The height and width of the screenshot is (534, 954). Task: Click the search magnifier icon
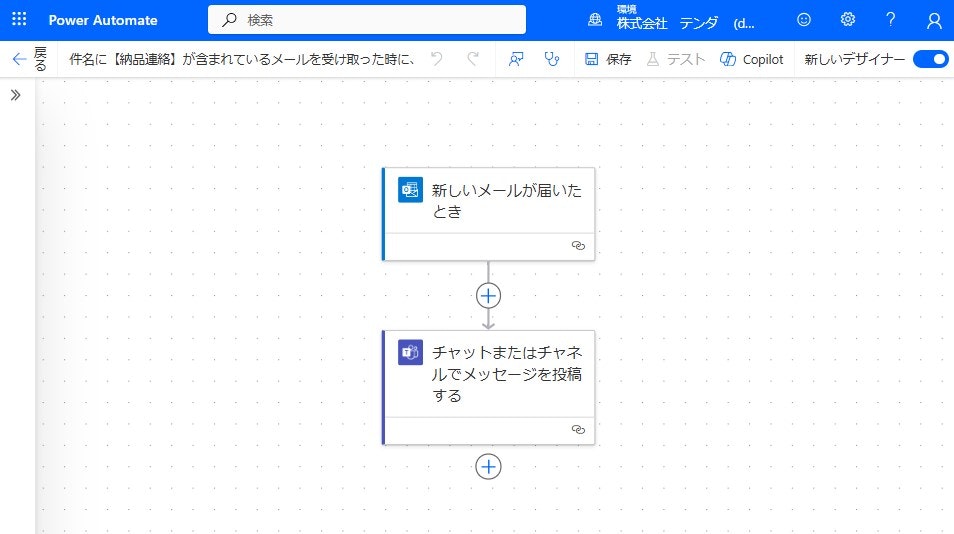[x=229, y=20]
